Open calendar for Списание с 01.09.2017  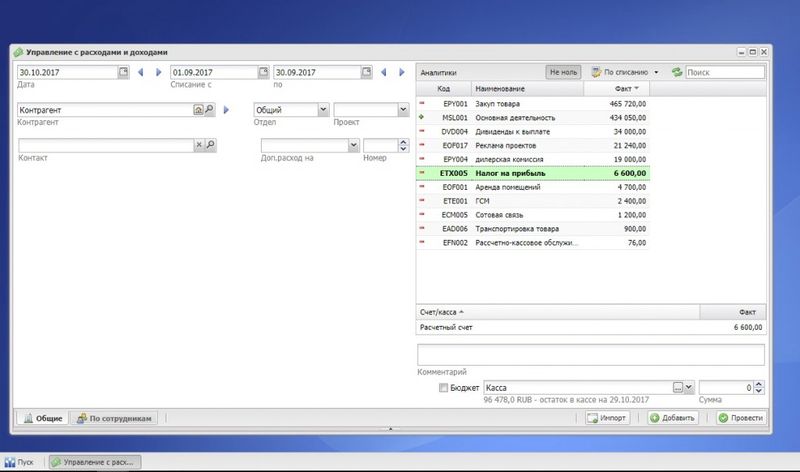pos(263,72)
